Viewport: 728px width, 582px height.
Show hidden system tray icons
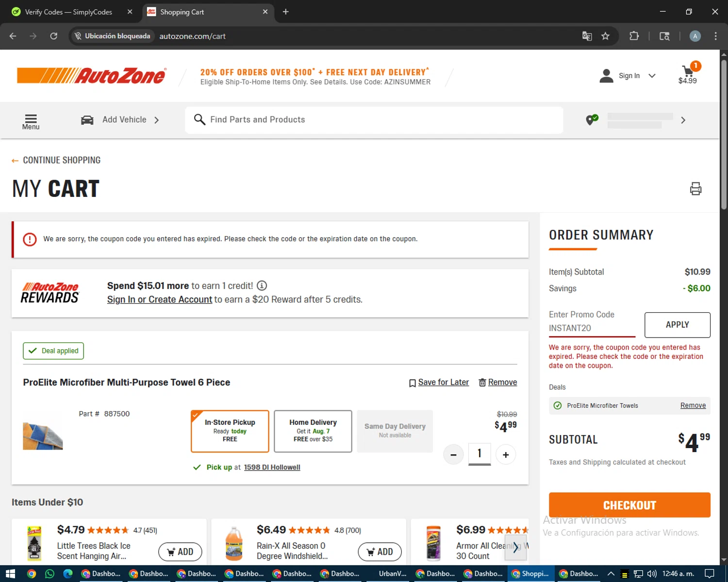click(611, 574)
